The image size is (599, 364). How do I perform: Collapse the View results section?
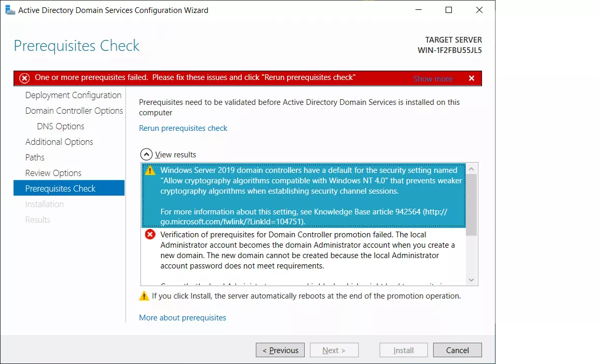click(x=146, y=155)
